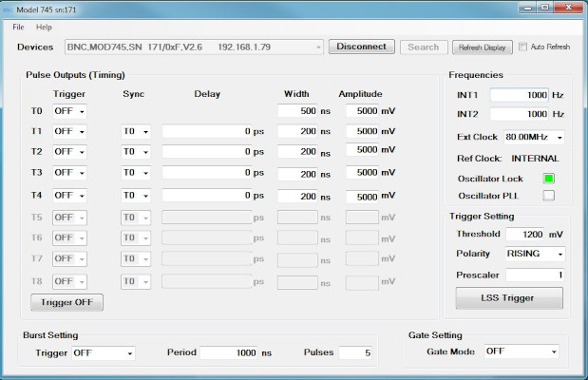
Task: Open the File menu
Action: pyautogui.click(x=18, y=27)
